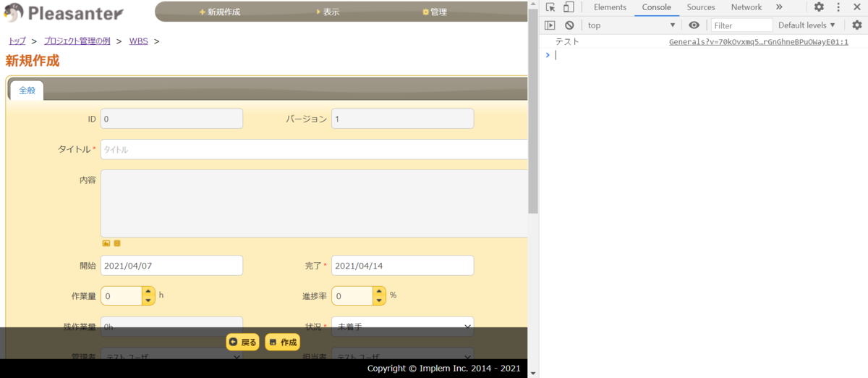
Task: Click the 進捗率 number field
Action: tap(352, 295)
